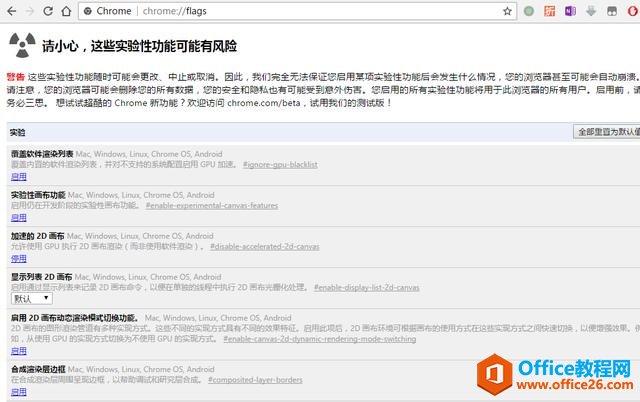Screen dimensions: 640x402
Task: Click the Opera-style red extension icon
Action: tap(633, 11)
